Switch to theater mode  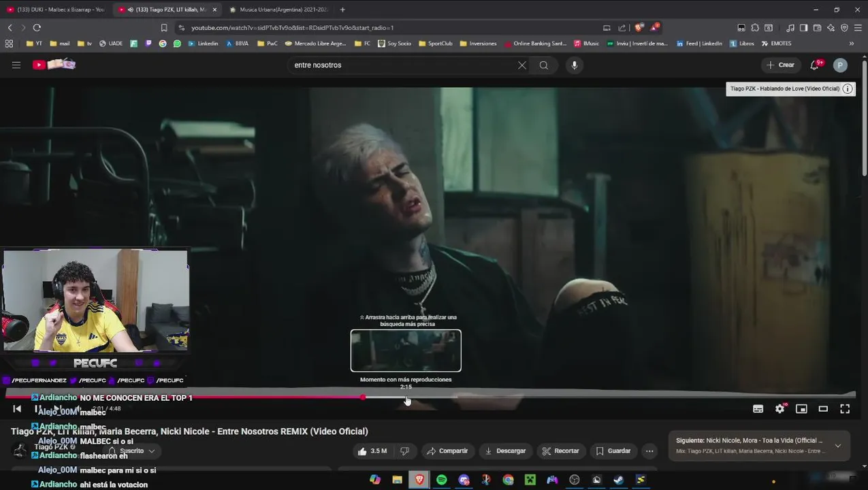point(823,408)
